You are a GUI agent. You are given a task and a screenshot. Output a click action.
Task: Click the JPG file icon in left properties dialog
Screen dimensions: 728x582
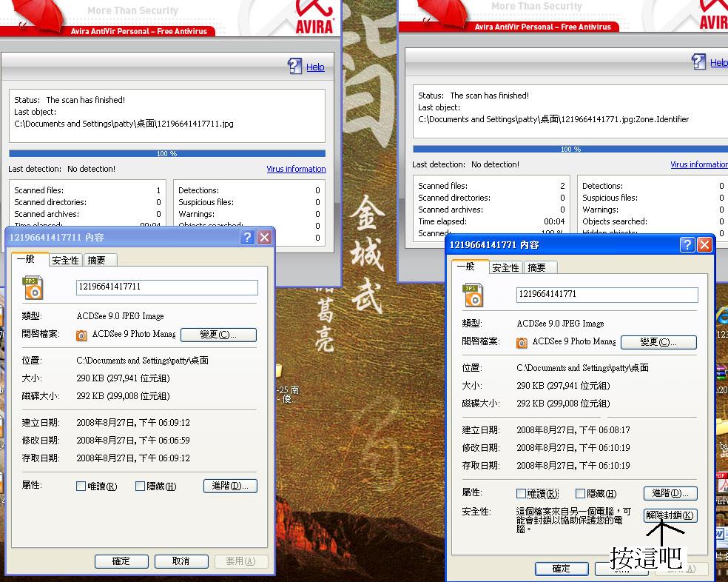point(33,288)
